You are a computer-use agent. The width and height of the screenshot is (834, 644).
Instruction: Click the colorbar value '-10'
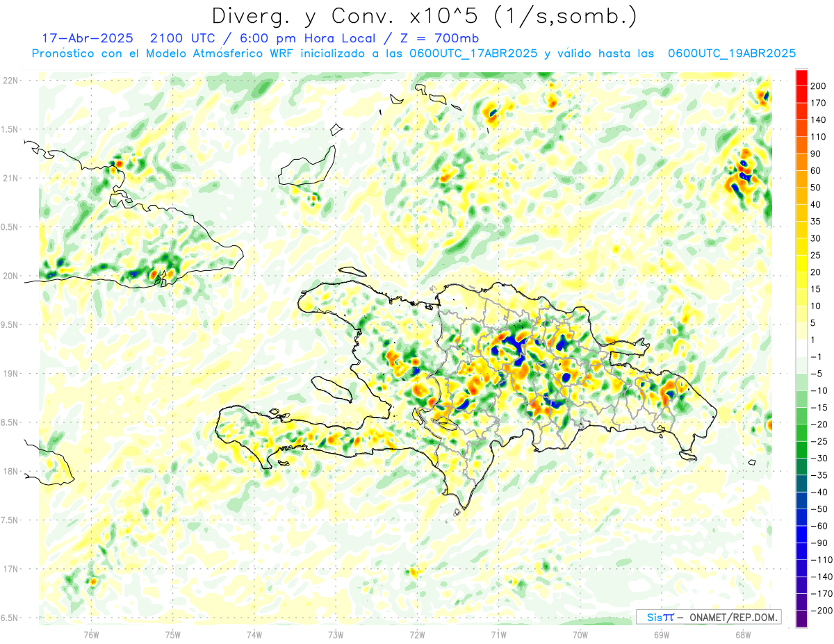(x=818, y=390)
